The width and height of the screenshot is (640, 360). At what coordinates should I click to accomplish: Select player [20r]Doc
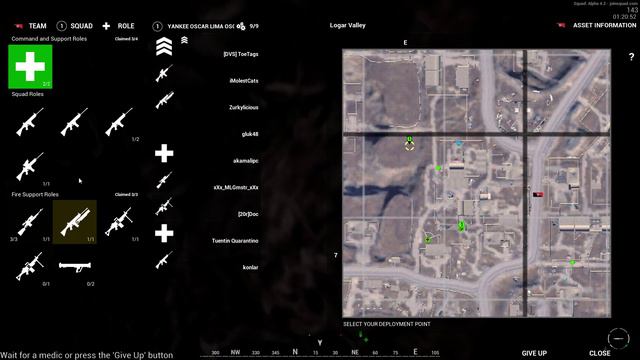point(248,214)
